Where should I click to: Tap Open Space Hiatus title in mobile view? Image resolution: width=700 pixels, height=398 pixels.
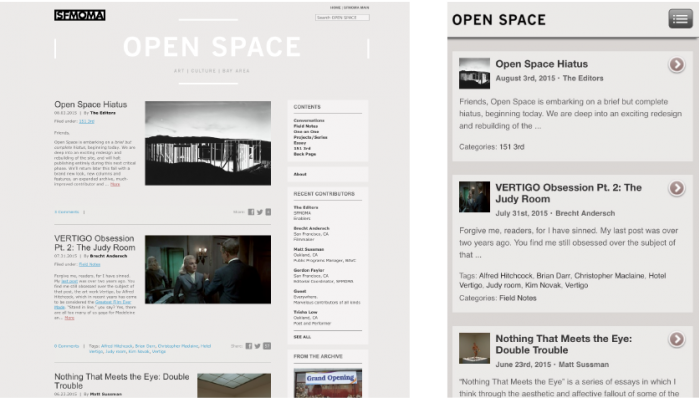[x=542, y=64]
